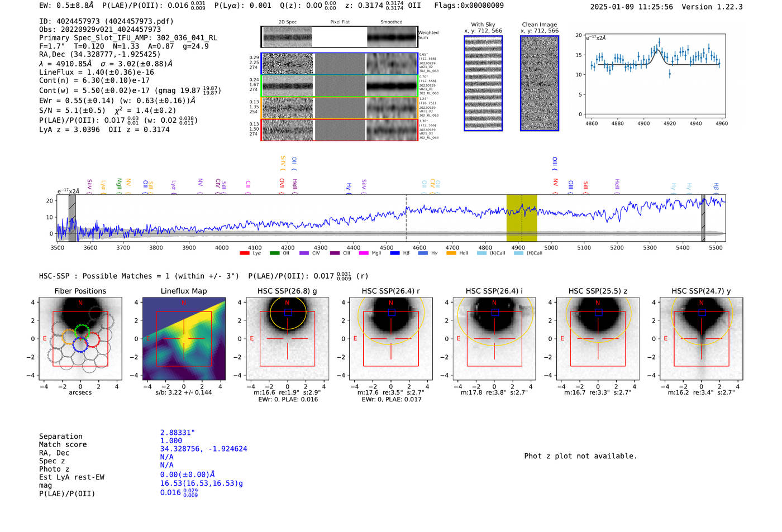Click the EW: 0.5±8.8Å header value
This screenshot has width=782, height=532.
pyautogui.click(x=66, y=5)
